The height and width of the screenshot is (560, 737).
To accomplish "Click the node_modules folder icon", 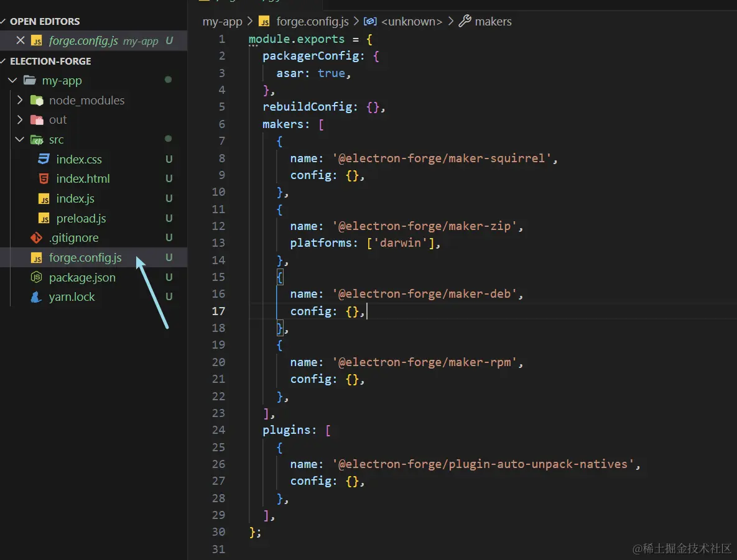I will point(37,100).
